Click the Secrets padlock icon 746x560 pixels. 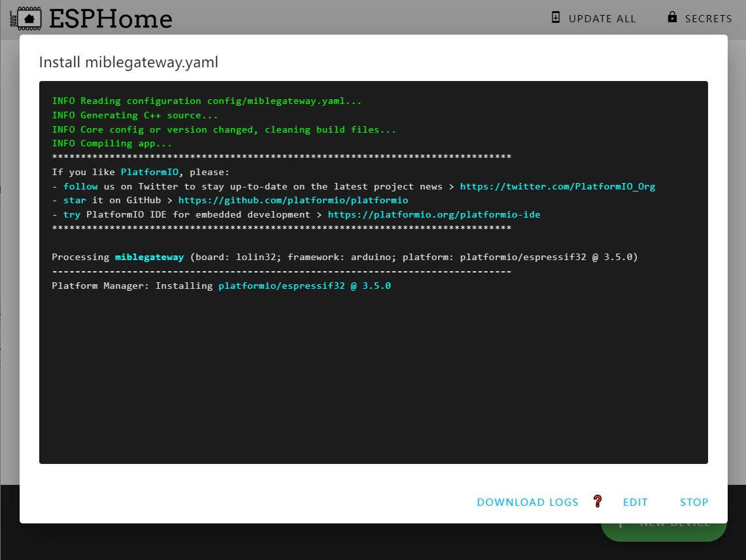coord(671,17)
